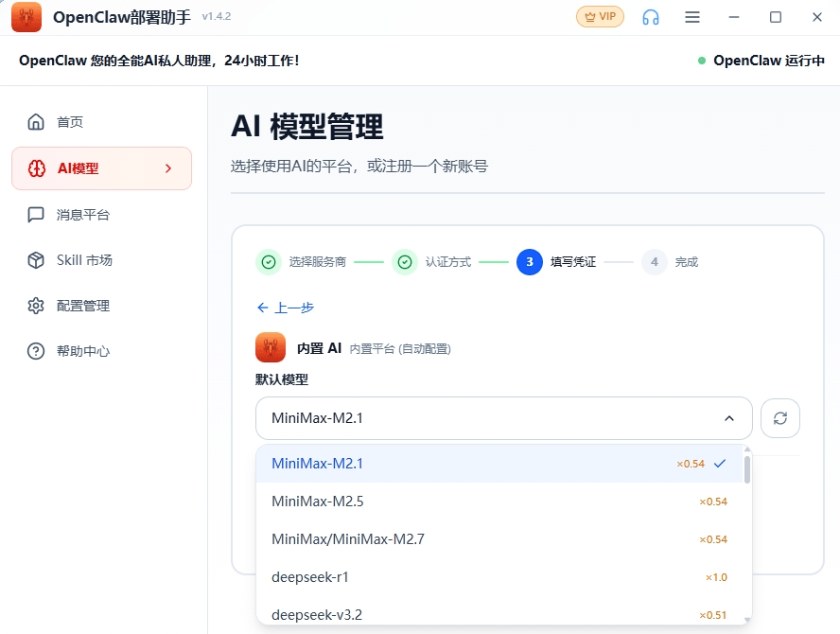This screenshot has width=840, height=634.
Task: Click the 内置平台 (自动配置) label
Action: click(400, 349)
